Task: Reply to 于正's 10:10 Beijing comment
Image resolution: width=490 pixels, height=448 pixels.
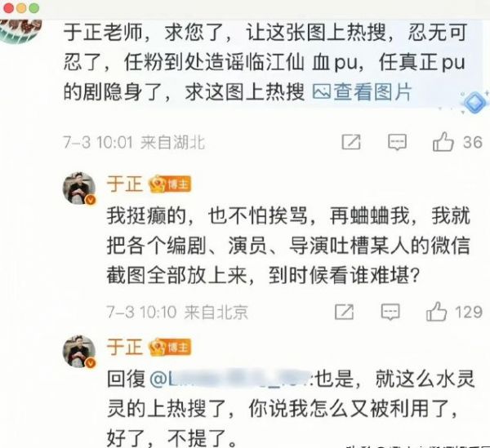Action: [x=390, y=312]
